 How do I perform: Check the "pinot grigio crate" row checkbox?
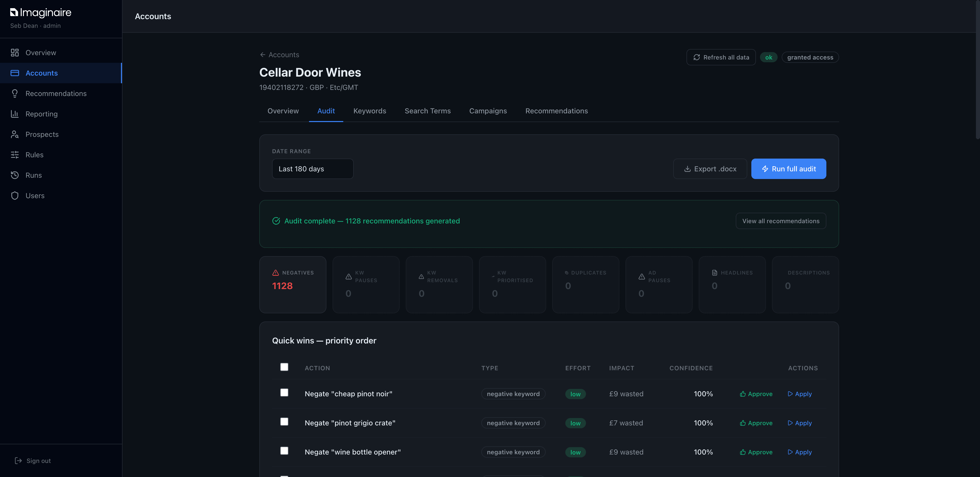coord(284,422)
